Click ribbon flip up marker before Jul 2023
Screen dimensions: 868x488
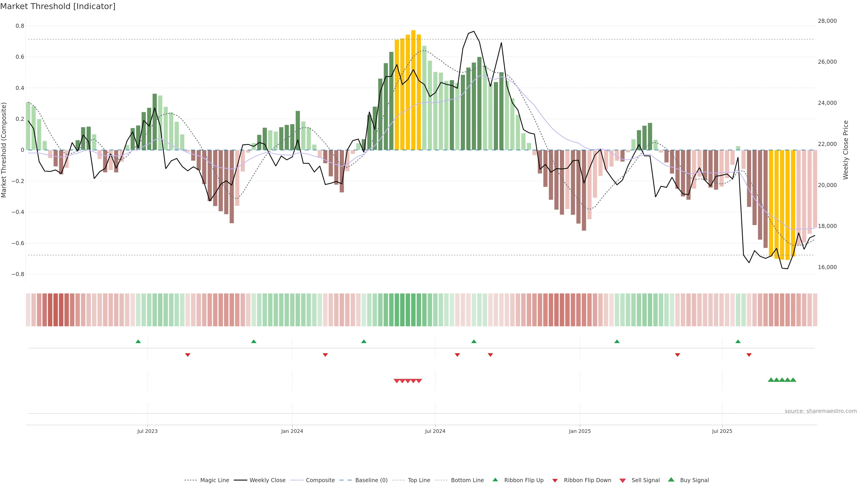coord(138,342)
